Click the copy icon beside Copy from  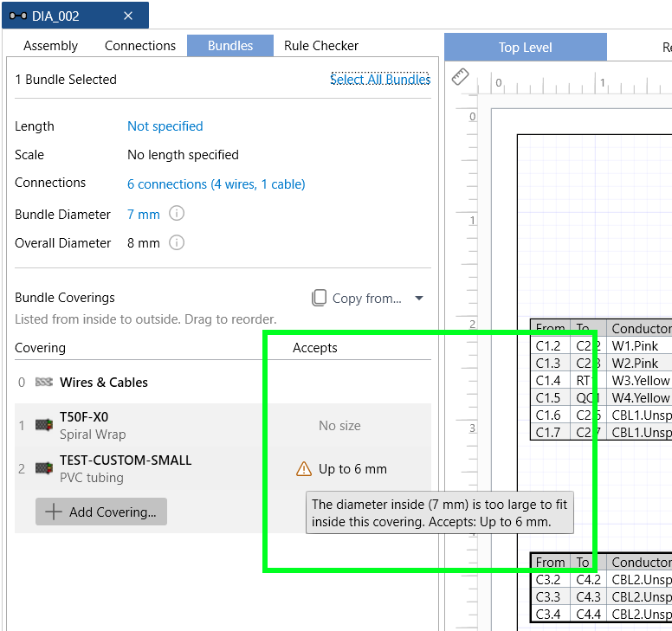[319, 298]
